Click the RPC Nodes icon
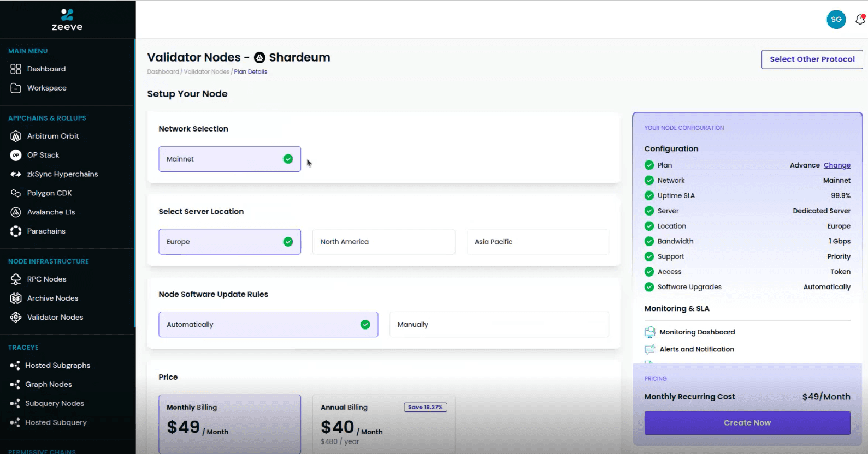The height and width of the screenshot is (454, 868). point(16,279)
